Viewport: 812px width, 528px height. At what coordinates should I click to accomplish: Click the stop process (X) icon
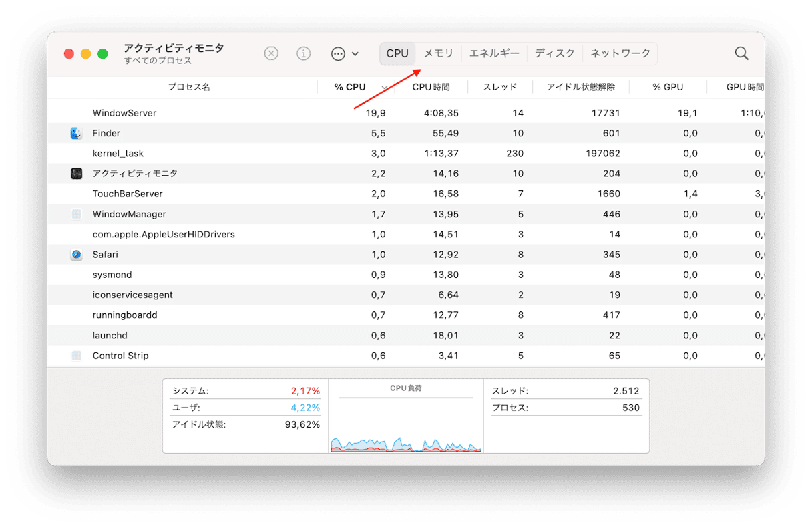(x=271, y=53)
